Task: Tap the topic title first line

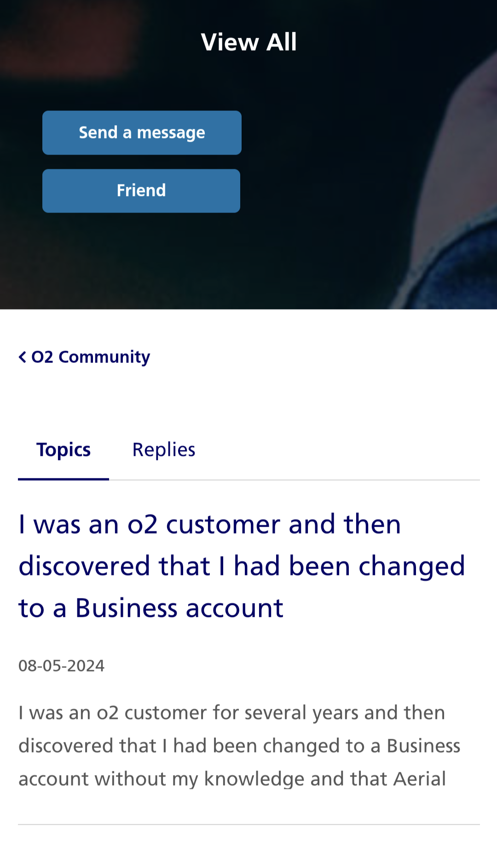Action: [209, 524]
